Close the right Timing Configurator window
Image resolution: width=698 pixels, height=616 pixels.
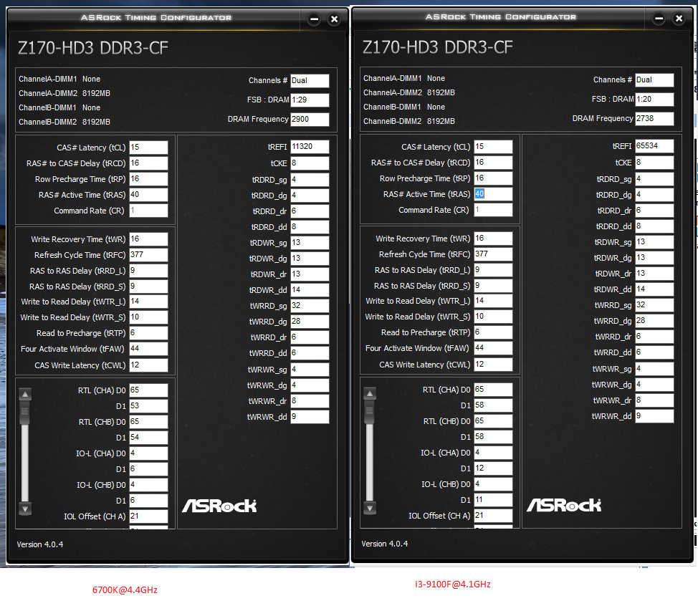[679, 18]
